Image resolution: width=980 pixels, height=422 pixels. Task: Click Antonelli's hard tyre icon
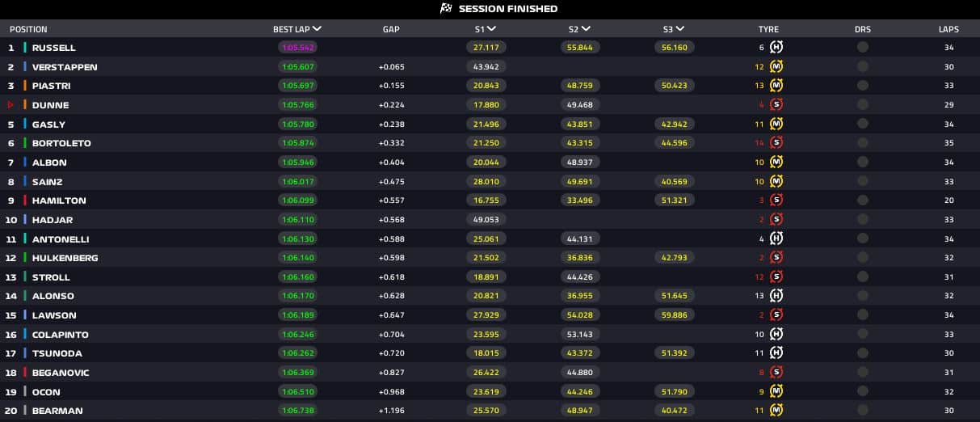776,239
